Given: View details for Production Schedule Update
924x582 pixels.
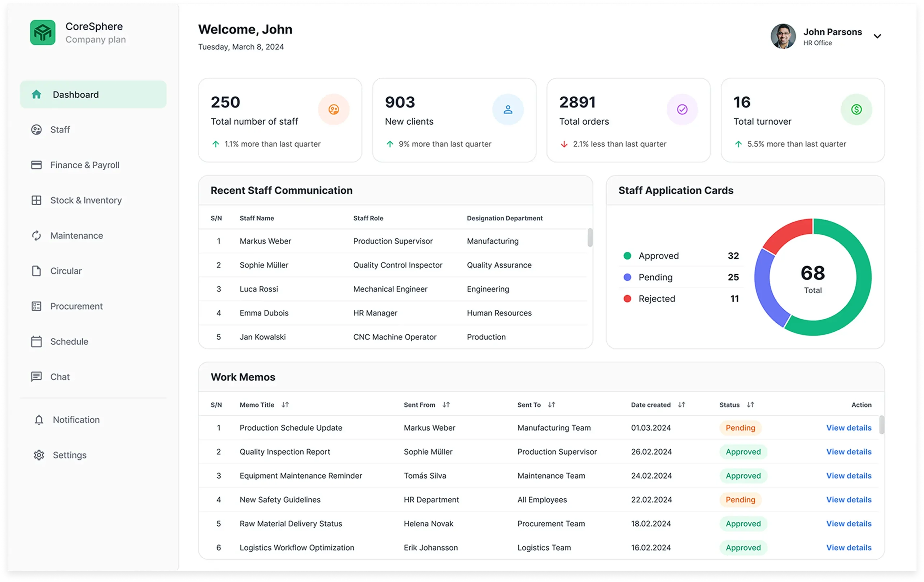Looking at the screenshot, I should point(849,428).
